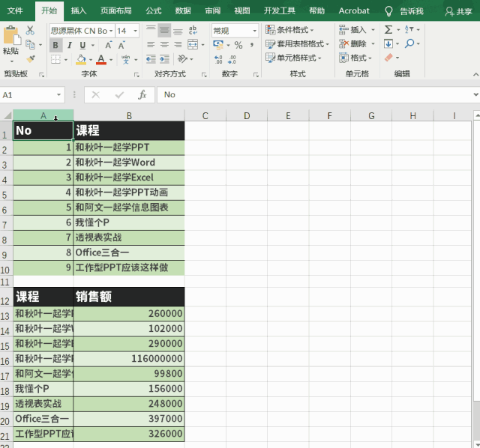Image resolution: width=480 pixels, height=448 pixels.
Task: Click the Insert Function fx button
Action: pos(142,95)
